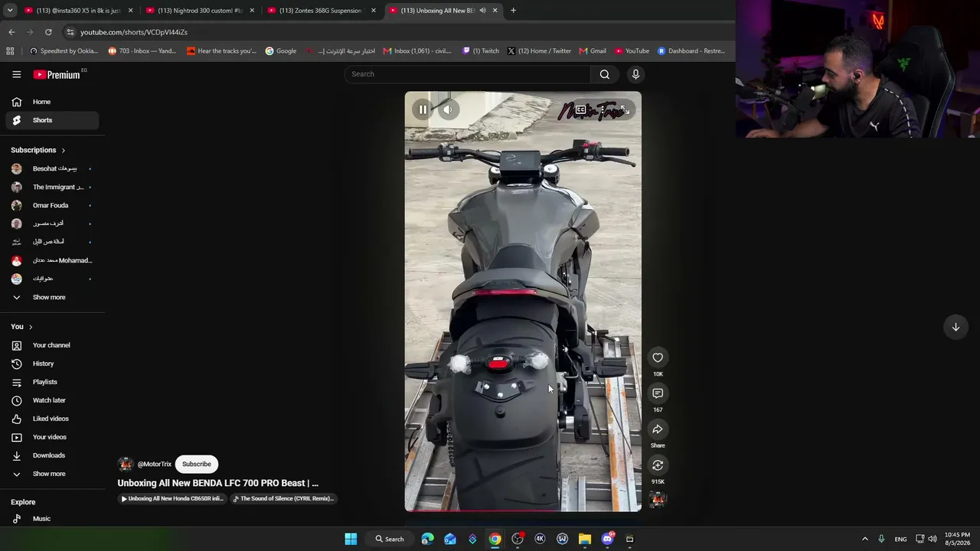Open Downloads in the sidebar
Screen dimensions: 980x551
click(x=52, y=455)
